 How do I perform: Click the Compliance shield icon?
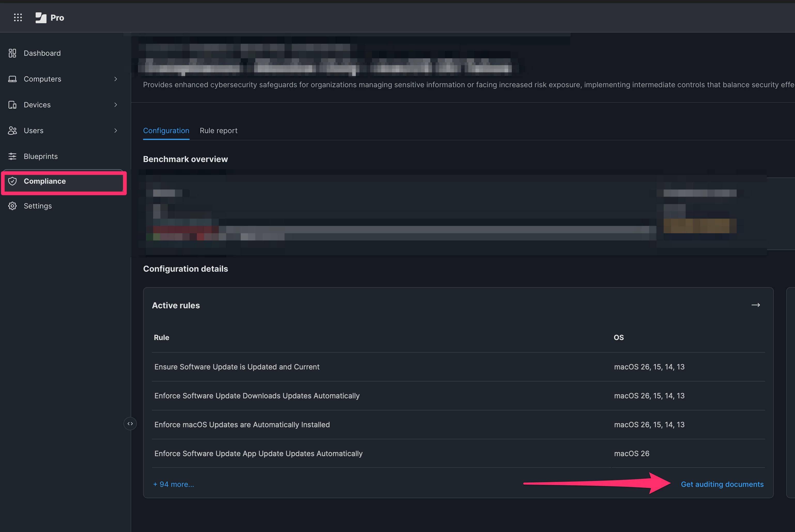coord(13,181)
